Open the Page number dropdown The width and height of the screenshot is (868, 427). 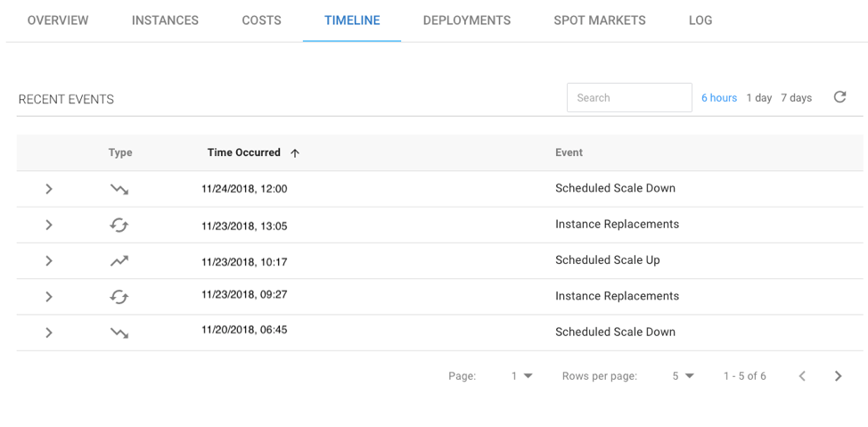point(521,376)
